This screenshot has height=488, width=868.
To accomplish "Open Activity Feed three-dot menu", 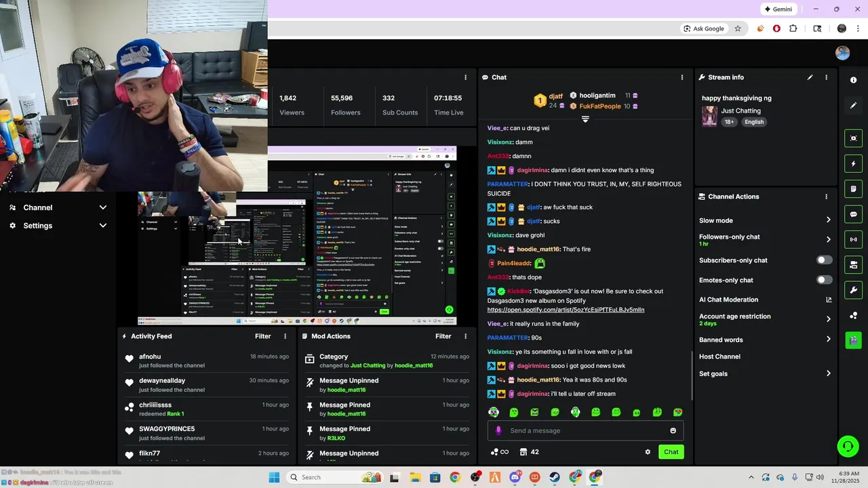I will point(285,336).
